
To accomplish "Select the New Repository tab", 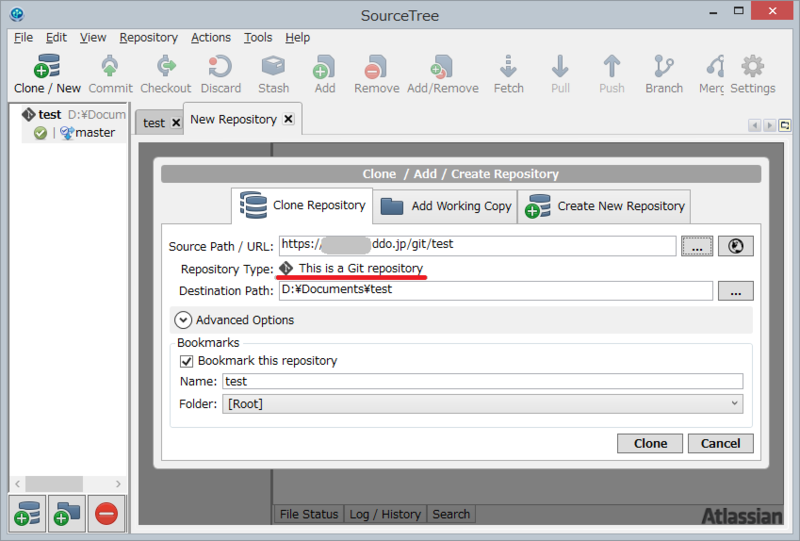I will [234, 119].
